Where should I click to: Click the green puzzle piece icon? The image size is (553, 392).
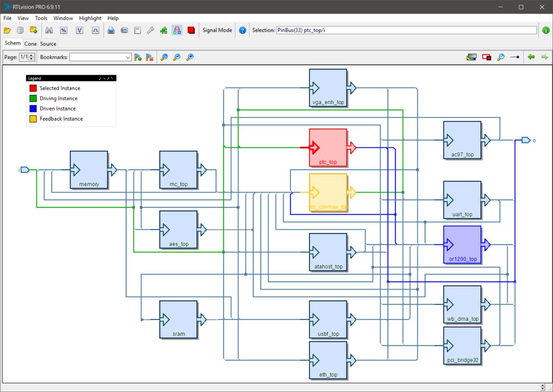164,30
